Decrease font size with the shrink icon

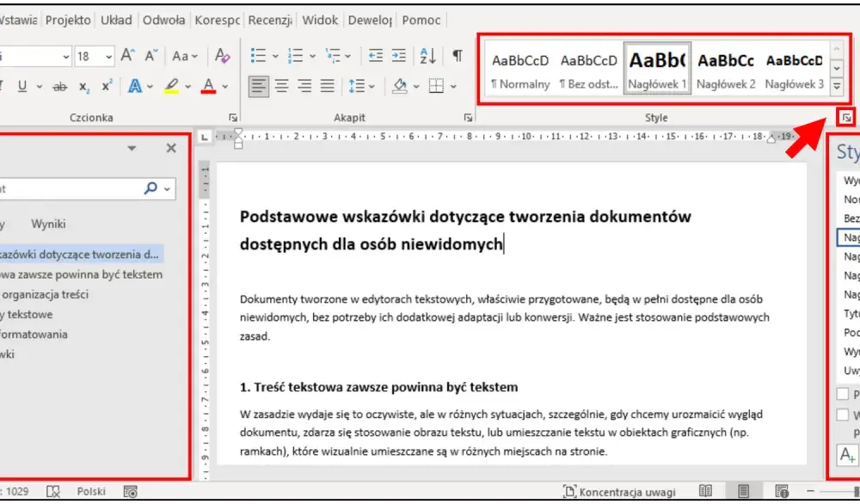pos(151,55)
